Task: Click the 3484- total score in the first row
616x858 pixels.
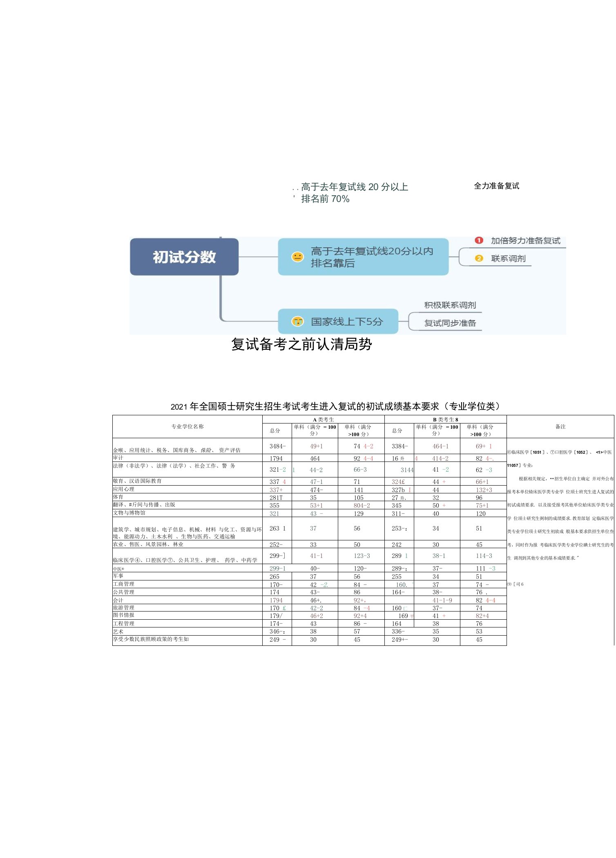Action: point(277,446)
